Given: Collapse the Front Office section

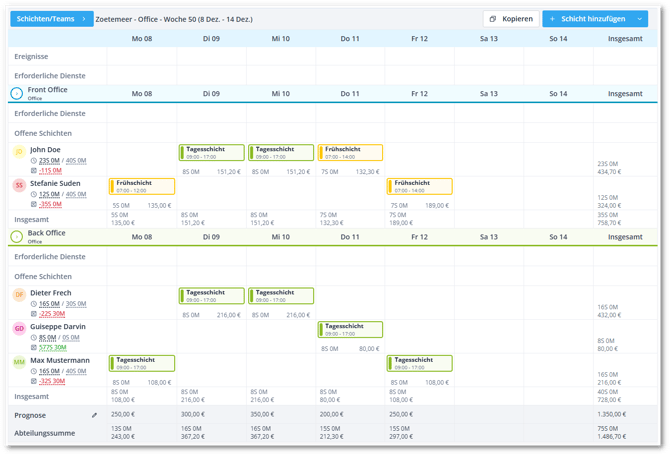Looking at the screenshot, I should [x=17, y=93].
